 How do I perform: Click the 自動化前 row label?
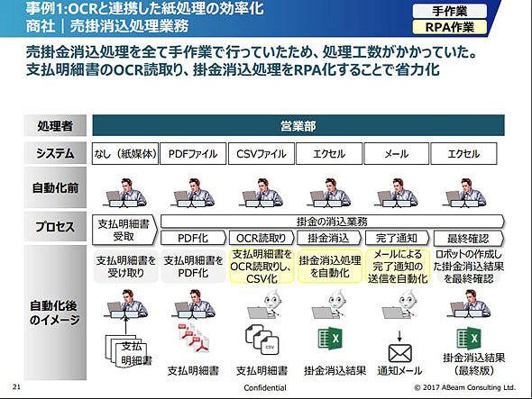[55, 187]
